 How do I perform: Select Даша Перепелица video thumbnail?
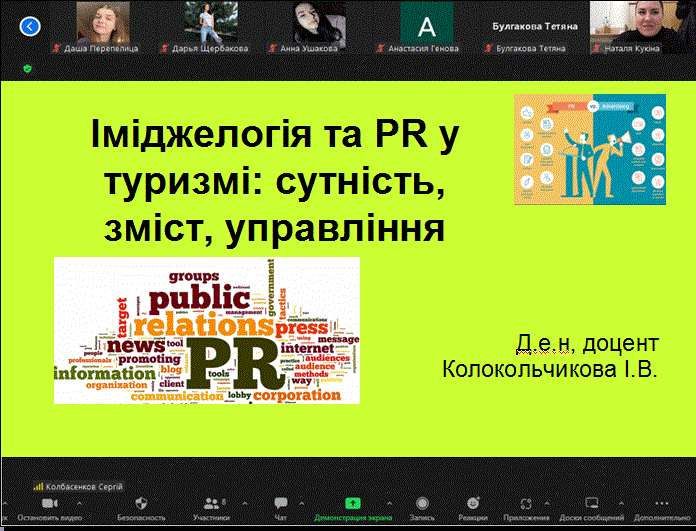click(x=103, y=22)
